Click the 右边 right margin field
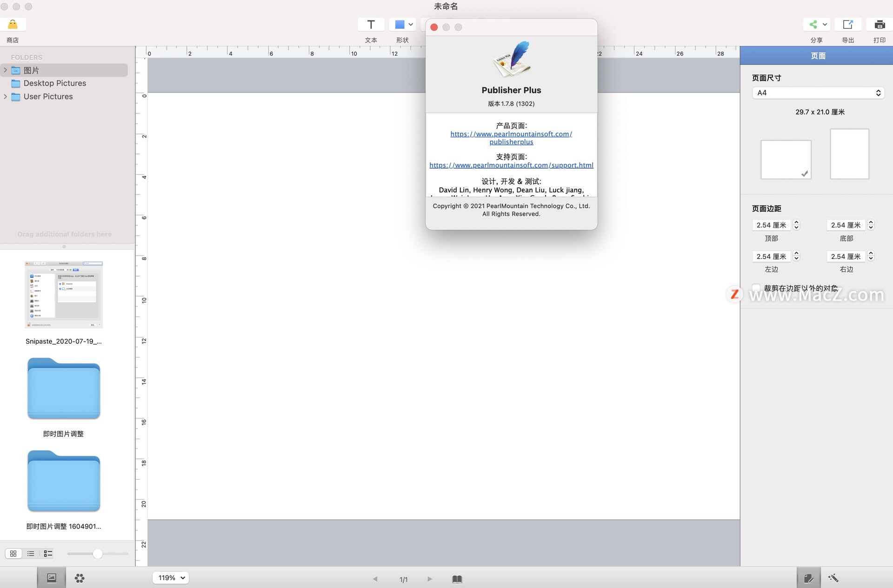This screenshot has width=893, height=588. pos(846,256)
